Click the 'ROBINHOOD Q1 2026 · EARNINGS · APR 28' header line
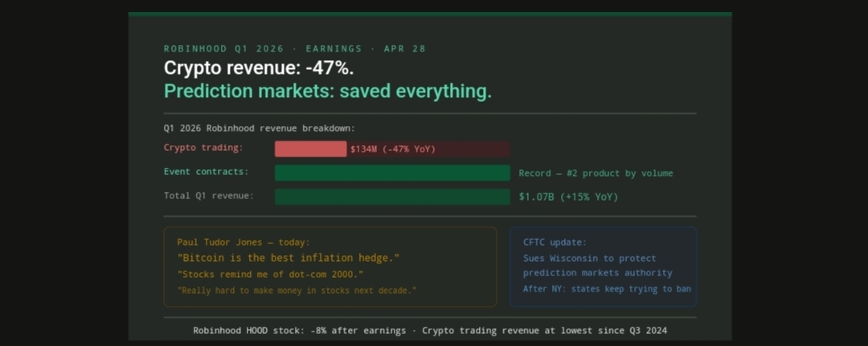Image resolution: width=868 pixels, height=346 pixels. (x=294, y=49)
